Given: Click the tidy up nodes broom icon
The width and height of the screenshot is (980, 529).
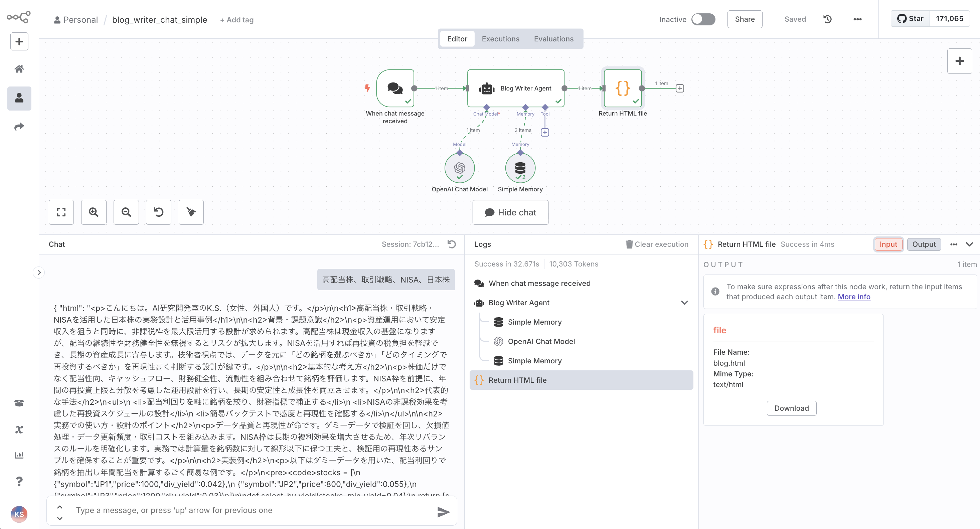Looking at the screenshot, I should click(x=191, y=212).
